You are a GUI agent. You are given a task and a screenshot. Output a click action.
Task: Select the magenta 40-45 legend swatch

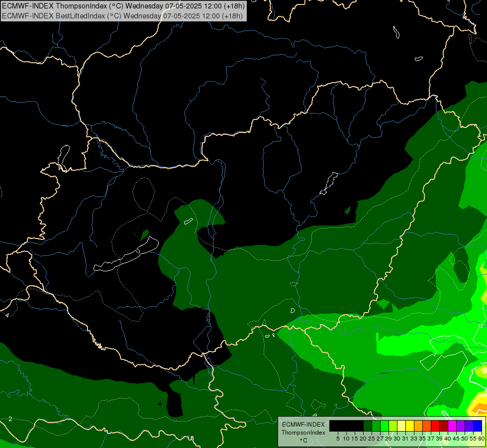(x=452, y=426)
